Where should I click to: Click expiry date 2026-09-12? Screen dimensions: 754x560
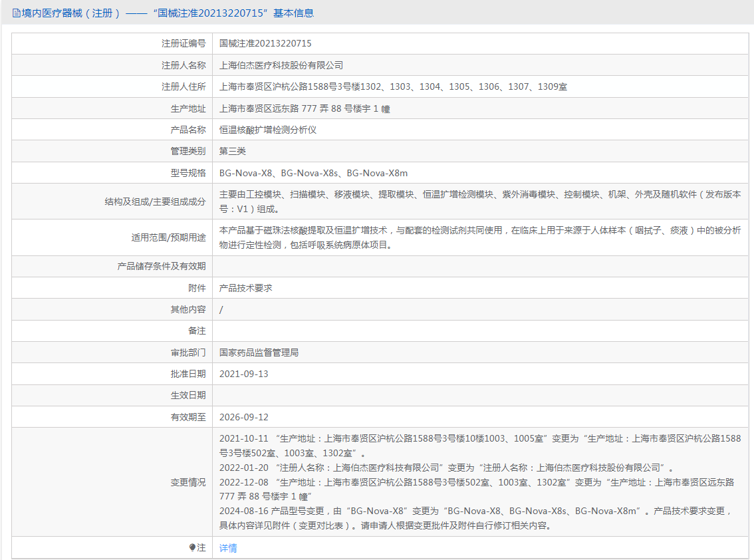244,417
